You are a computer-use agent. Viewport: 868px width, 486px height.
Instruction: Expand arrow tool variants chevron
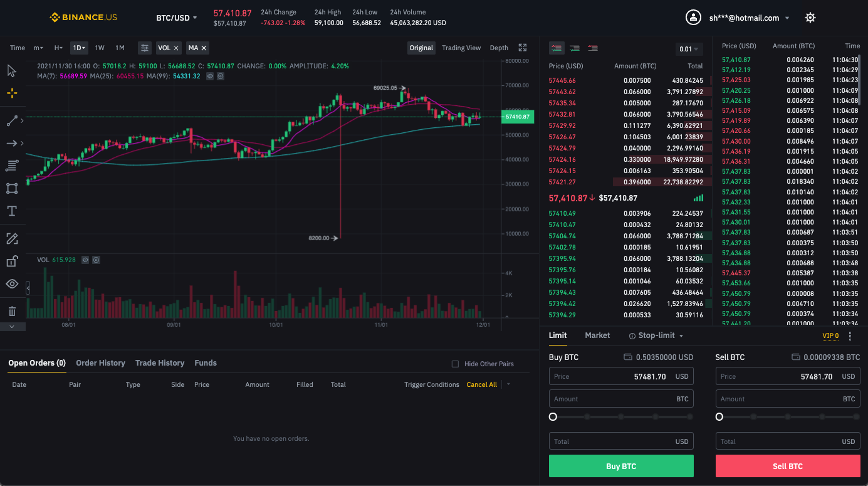tap(23, 144)
